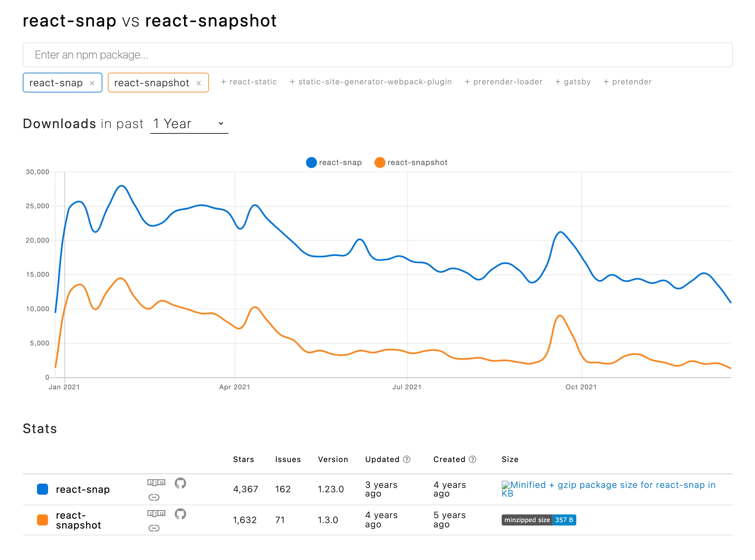Screen dimensions: 755x560
Task: Open the Updated column help tooltip icon
Action: pos(407,459)
